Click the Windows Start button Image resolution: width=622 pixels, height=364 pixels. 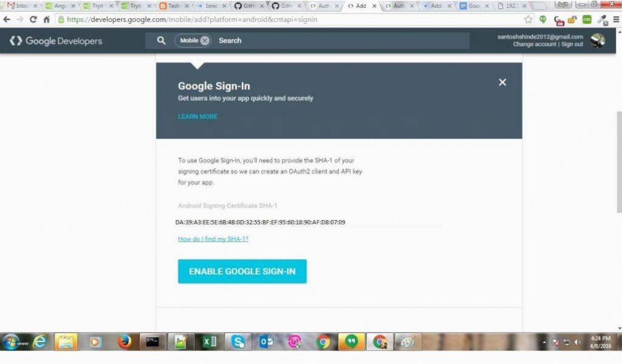click(11, 342)
